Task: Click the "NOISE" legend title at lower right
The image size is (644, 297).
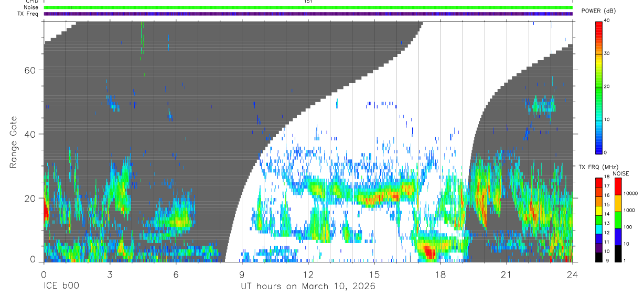Action: (x=620, y=173)
